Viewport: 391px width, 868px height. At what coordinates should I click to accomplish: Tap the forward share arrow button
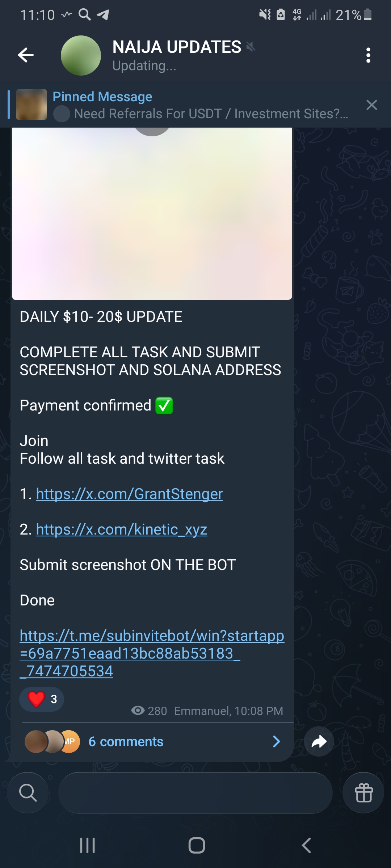tap(319, 741)
